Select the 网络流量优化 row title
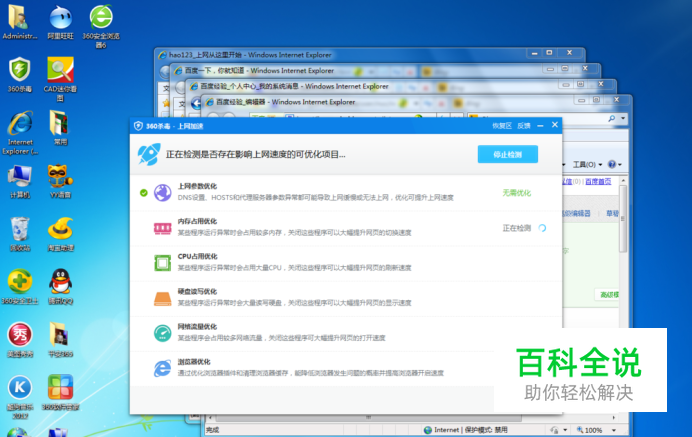This screenshot has height=437, width=692. click(197, 327)
